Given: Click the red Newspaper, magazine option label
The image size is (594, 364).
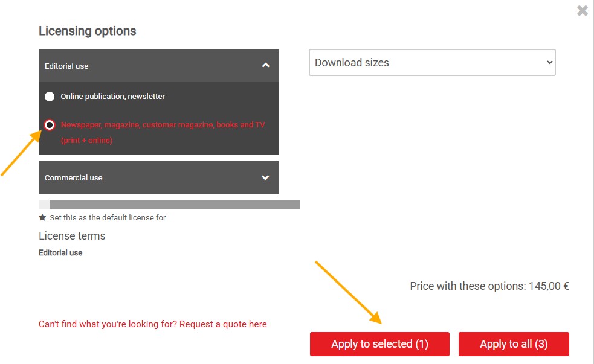Looking at the screenshot, I should tap(163, 125).
